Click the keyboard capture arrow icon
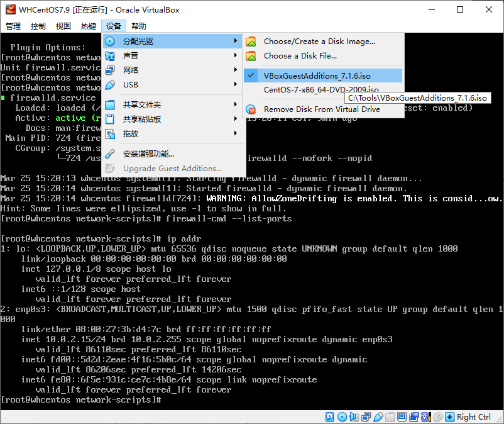The image size is (504, 424). tap(449, 417)
